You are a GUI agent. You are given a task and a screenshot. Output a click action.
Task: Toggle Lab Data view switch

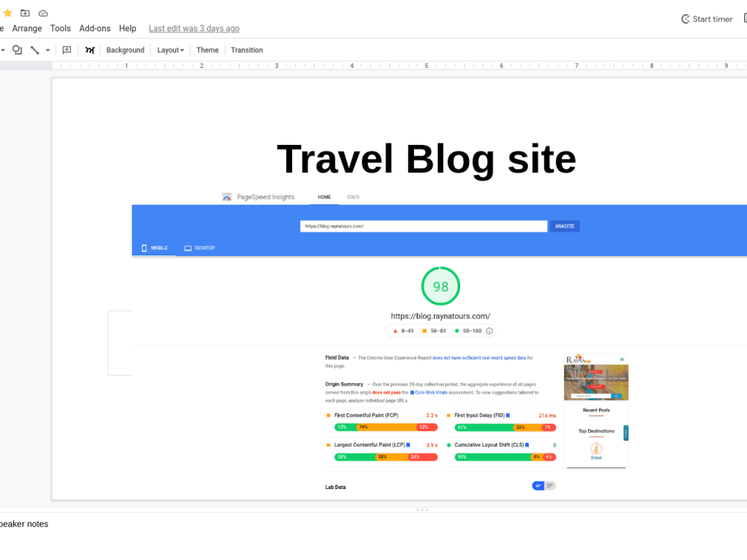544,486
